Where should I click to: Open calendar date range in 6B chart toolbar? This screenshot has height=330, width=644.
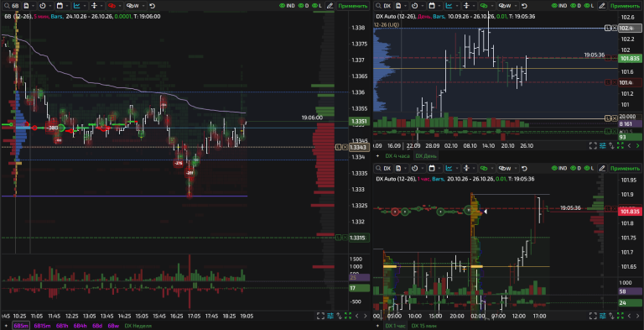60,6
